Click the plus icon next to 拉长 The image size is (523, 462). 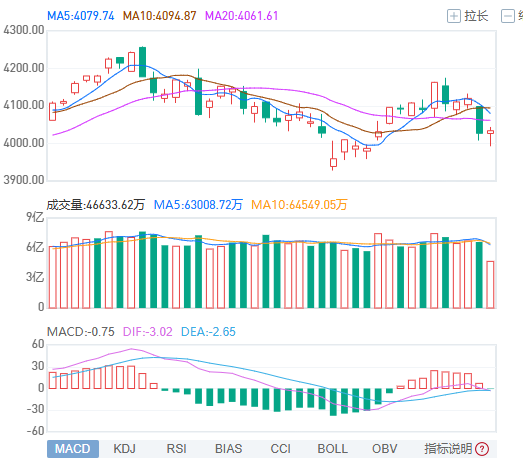click(454, 16)
